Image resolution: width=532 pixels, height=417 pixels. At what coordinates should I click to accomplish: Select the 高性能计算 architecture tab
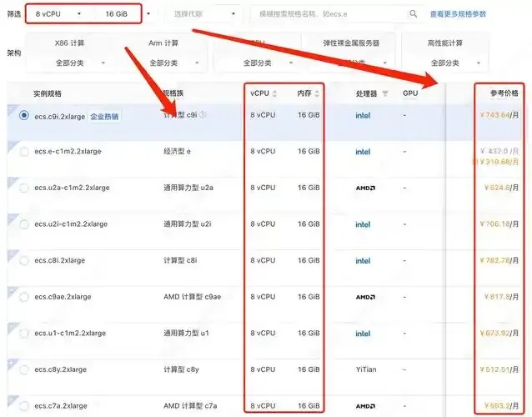(x=444, y=43)
